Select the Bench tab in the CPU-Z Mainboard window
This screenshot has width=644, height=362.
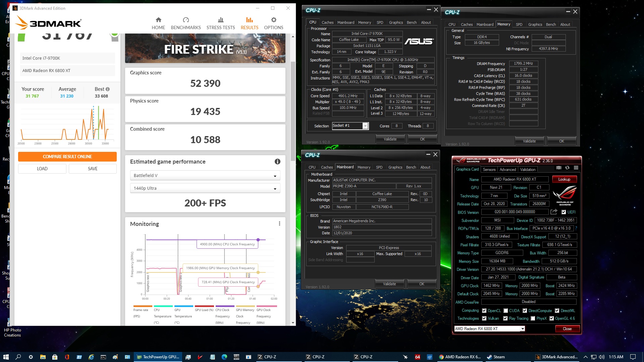[411, 167]
